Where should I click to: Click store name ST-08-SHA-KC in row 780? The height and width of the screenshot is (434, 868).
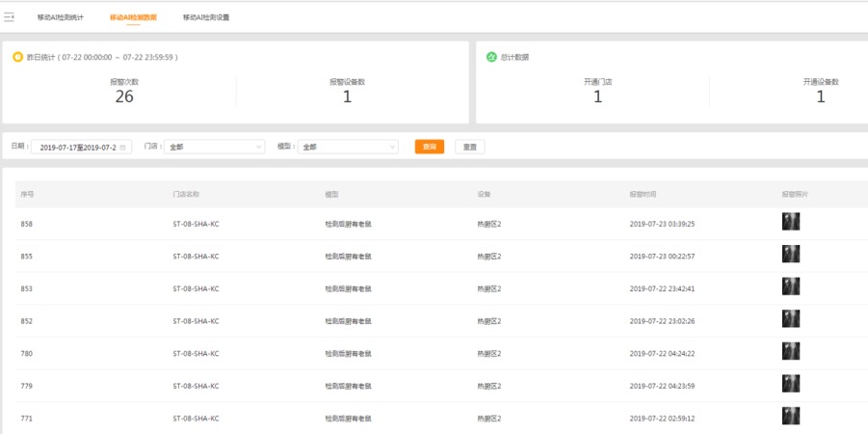(x=196, y=354)
